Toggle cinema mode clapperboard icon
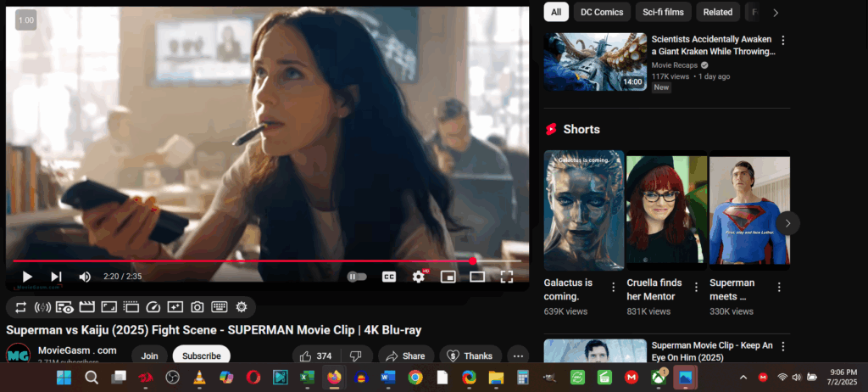This screenshot has height=392, width=868. tap(86, 307)
